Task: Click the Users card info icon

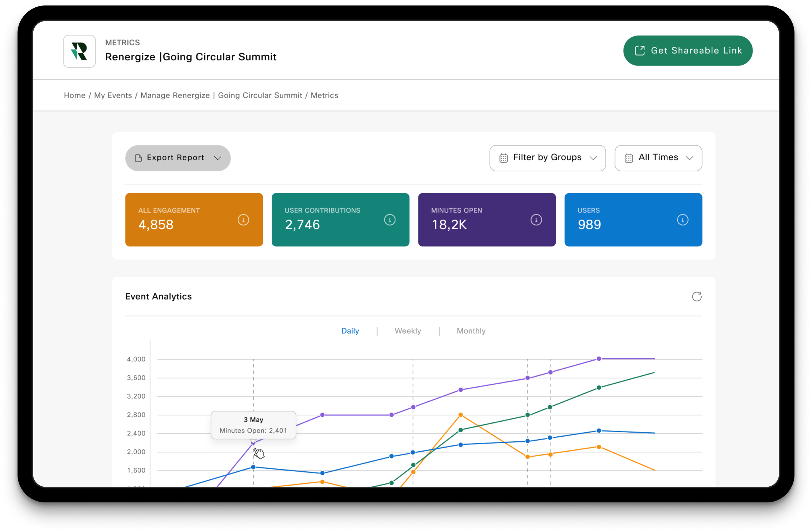Action: click(x=682, y=220)
